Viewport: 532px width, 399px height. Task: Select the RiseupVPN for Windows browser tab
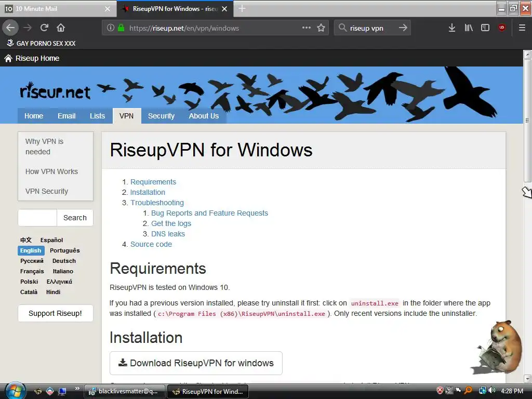tap(175, 9)
